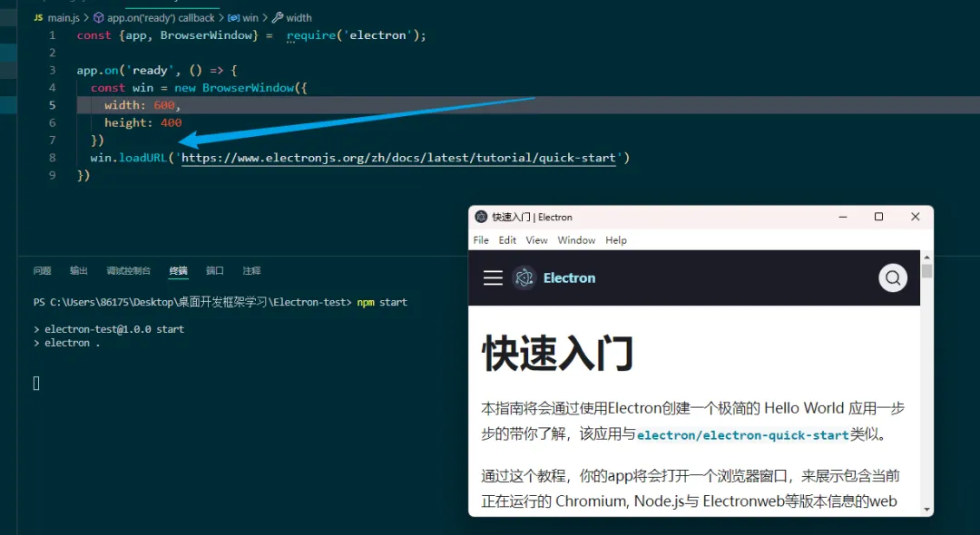Click the 'electron' string on line 1

[377, 35]
